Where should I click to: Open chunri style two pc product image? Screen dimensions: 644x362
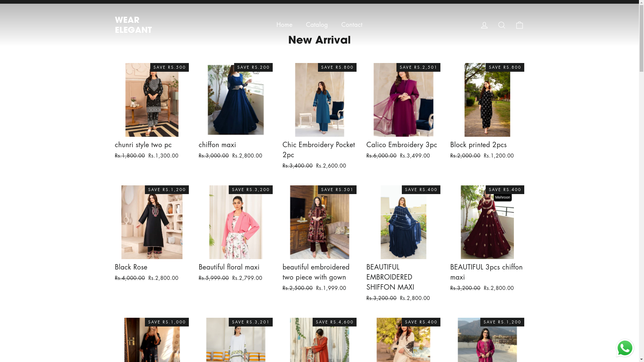pyautogui.click(x=152, y=100)
